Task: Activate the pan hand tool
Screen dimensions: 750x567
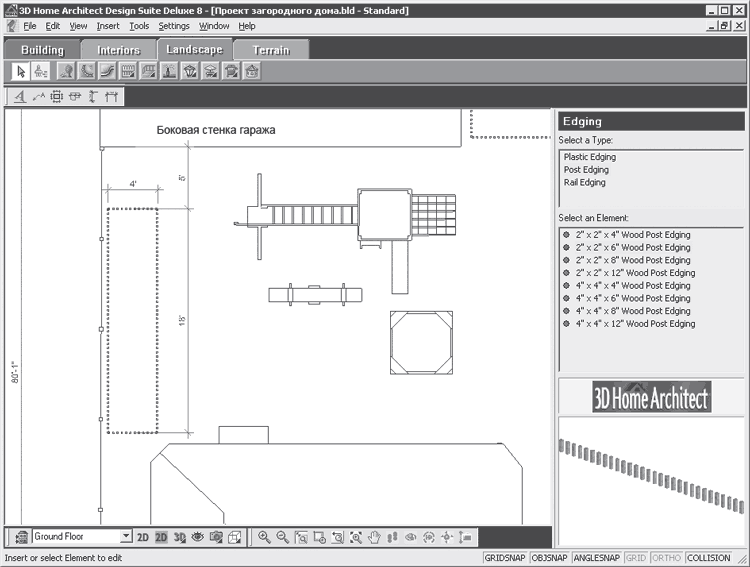Action: tap(374, 537)
